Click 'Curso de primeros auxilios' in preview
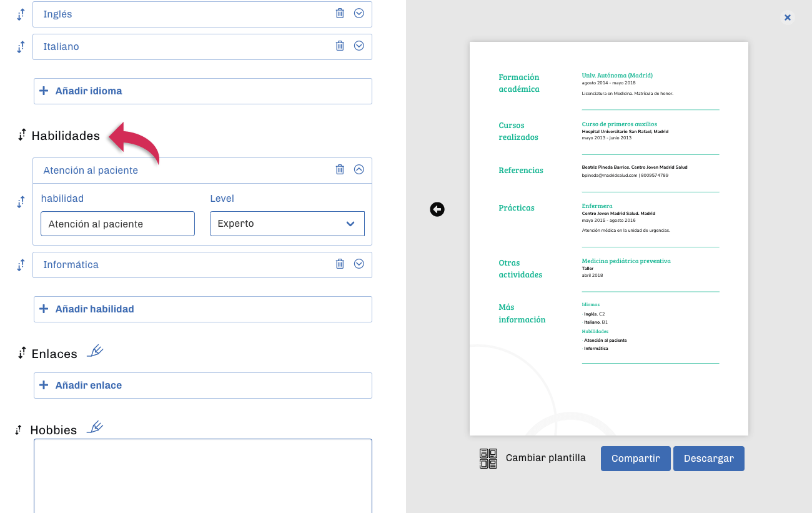This screenshot has height=513, width=812. tap(620, 124)
